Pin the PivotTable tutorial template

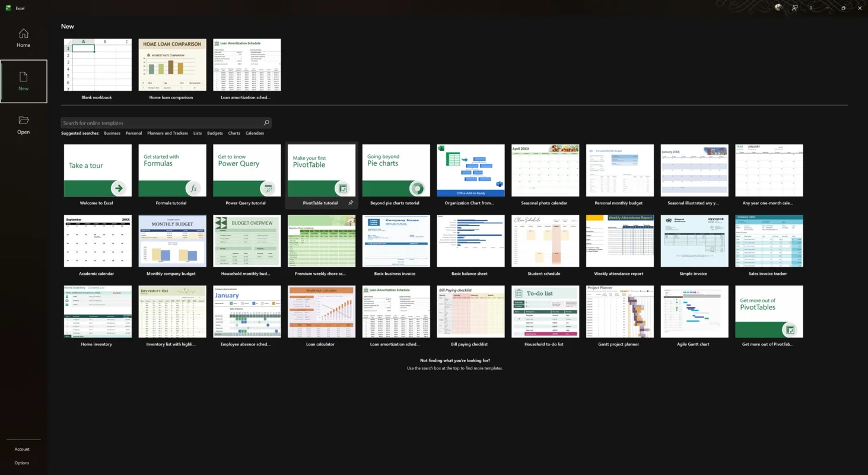[351, 203]
